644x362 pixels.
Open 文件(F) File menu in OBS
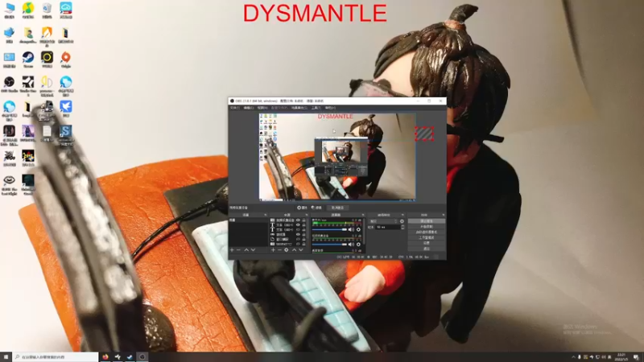point(234,108)
